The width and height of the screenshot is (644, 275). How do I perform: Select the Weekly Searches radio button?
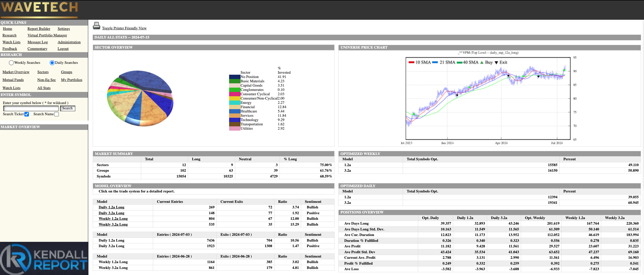[x=11, y=63]
